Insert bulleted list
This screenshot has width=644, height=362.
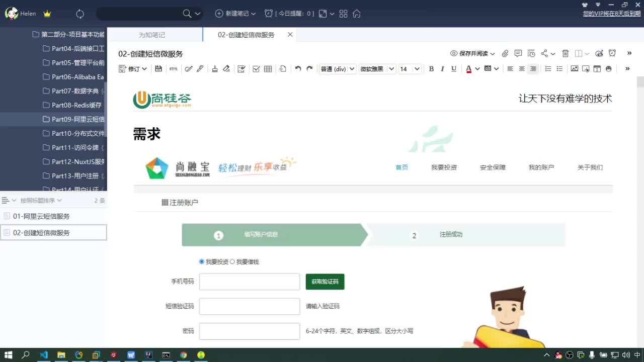pyautogui.click(x=559, y=69)
